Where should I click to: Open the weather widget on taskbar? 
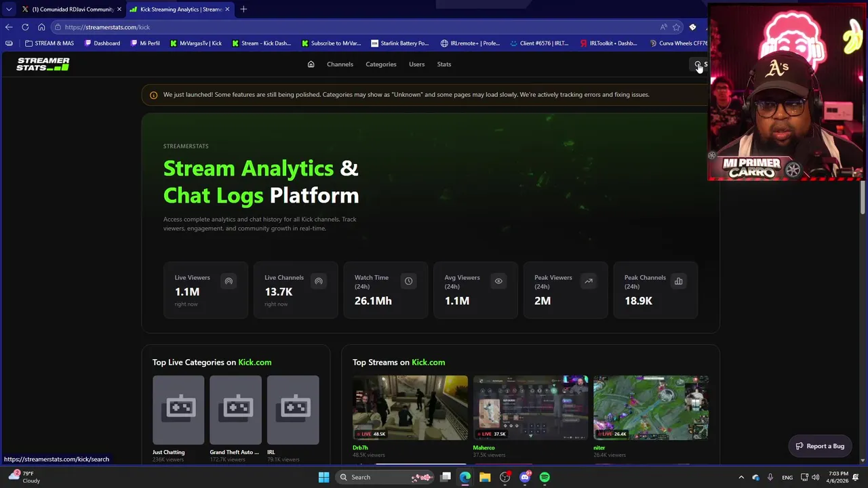point(24,477)
